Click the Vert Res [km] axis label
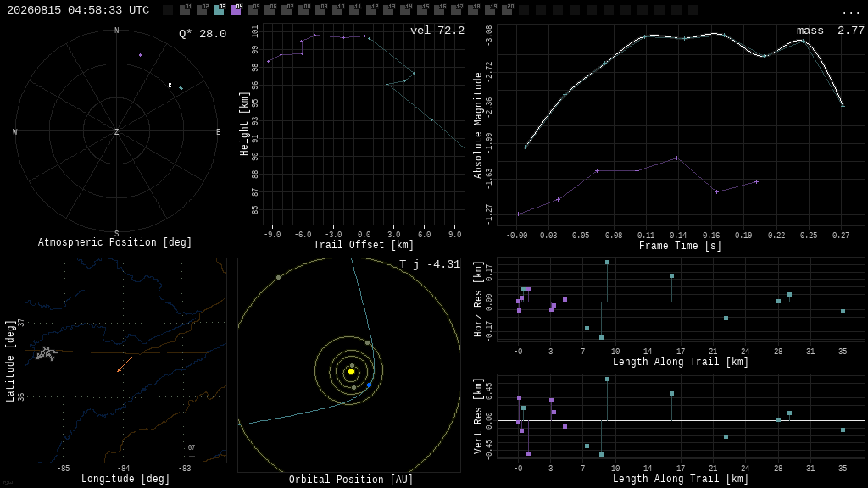This screenshot has width=868, height=488. tap(478, 416)
